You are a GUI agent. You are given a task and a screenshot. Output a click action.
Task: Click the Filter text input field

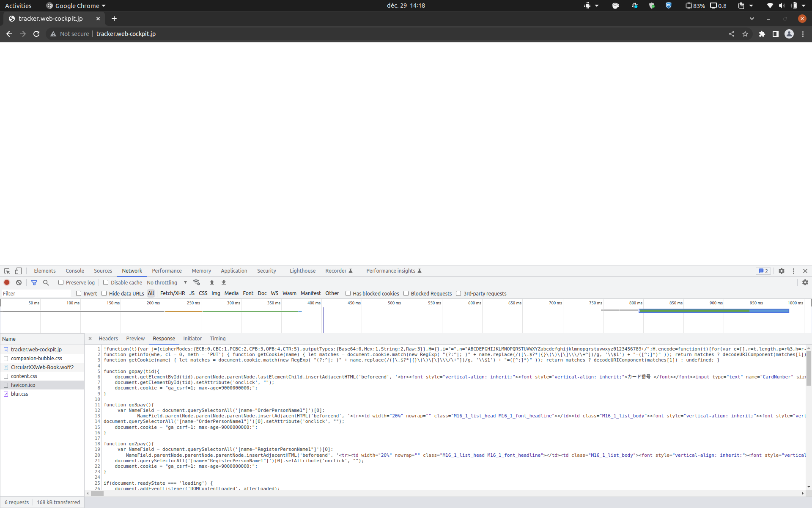tap(36, 293)
